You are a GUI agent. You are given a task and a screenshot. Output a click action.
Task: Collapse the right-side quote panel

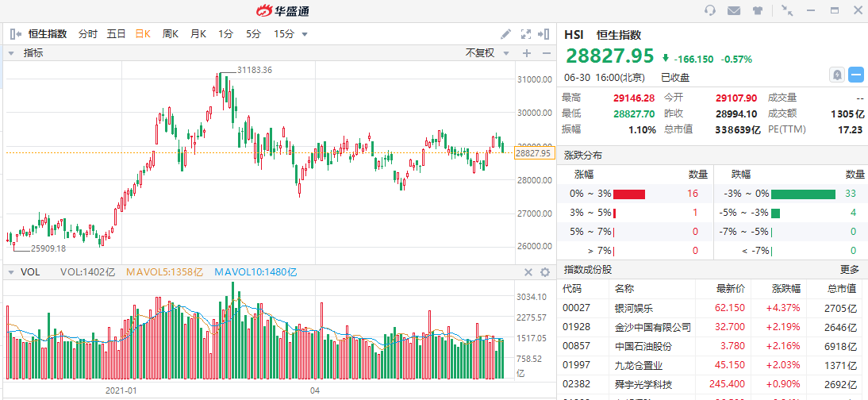[x=543, y=34]
